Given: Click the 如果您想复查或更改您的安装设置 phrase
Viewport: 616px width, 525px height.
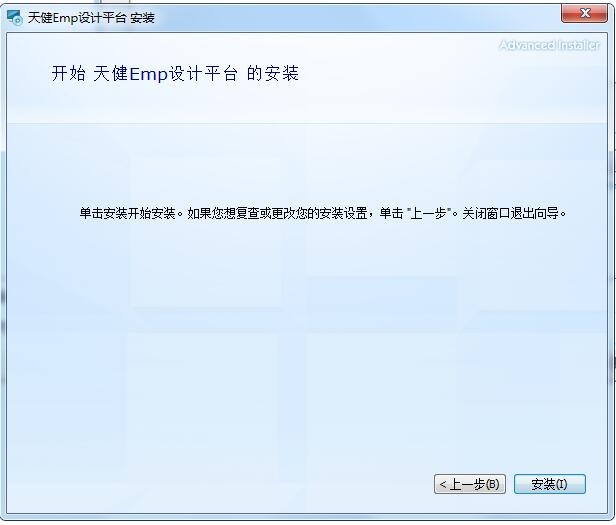Looking at the screenshot, I should 277,213.
